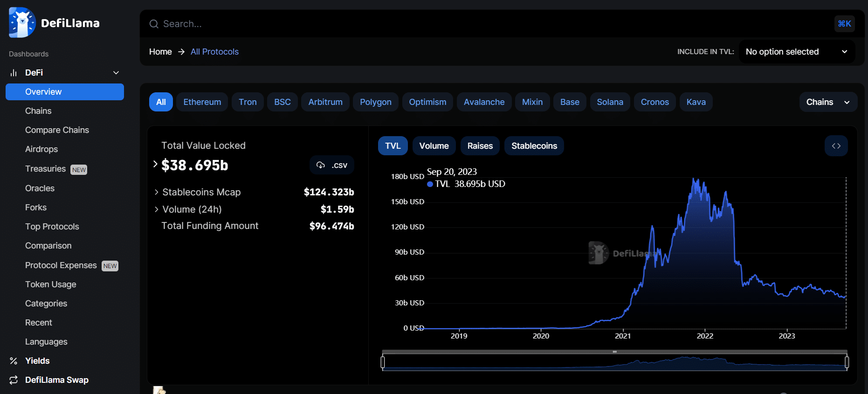Screen dimensions: 868x394
Task: Toggle the Raises chart series
Action: pos(480,146)
